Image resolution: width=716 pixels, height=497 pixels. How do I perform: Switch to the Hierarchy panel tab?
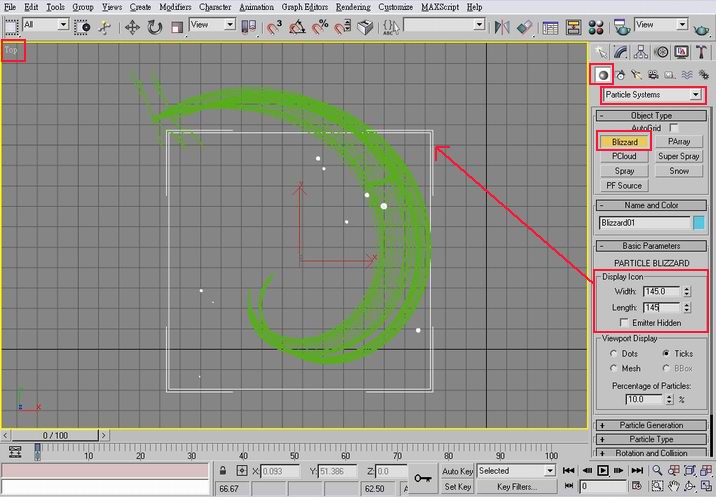(x=641, y=52)
